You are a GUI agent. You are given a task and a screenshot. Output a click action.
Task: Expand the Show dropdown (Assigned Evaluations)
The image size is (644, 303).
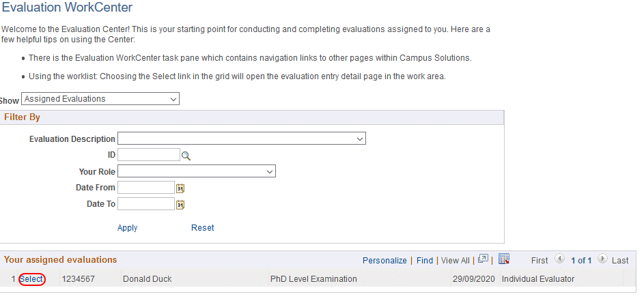100,99
